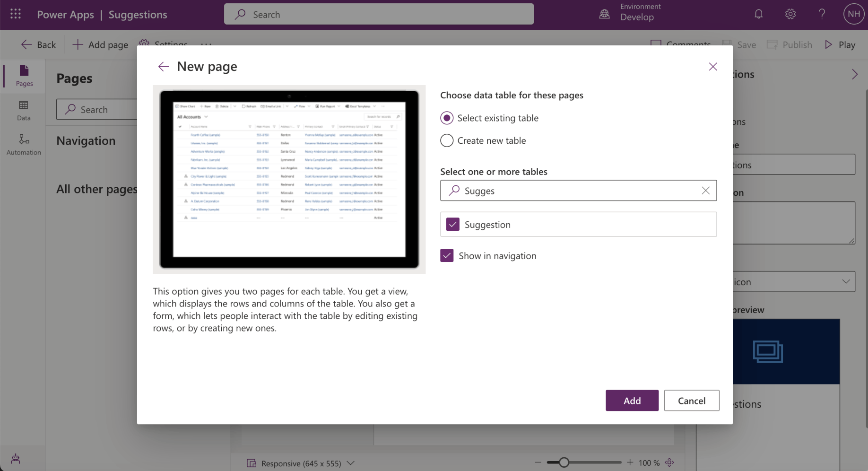
Task: Click the tile preview icon in right panel
Action: tap(768, 352)
